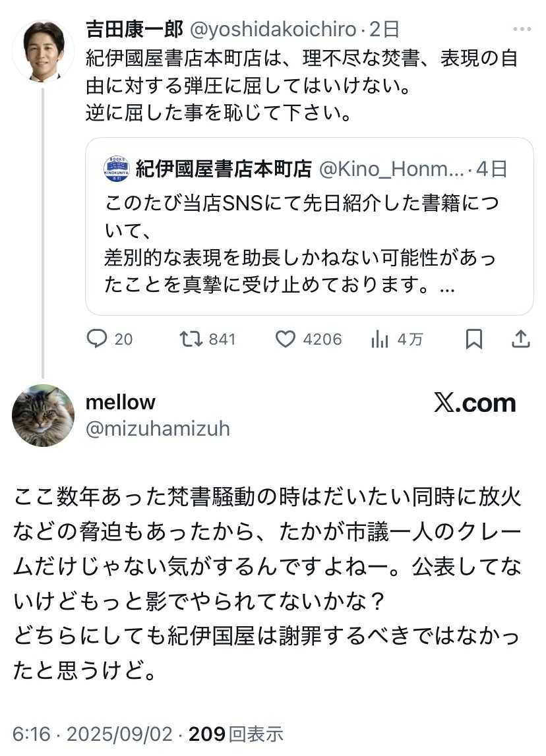The width and height of the screenshot is (546, 756).
Task: Click the 紀伊國屋書店本町店 account name
Action: pos(224,169)
